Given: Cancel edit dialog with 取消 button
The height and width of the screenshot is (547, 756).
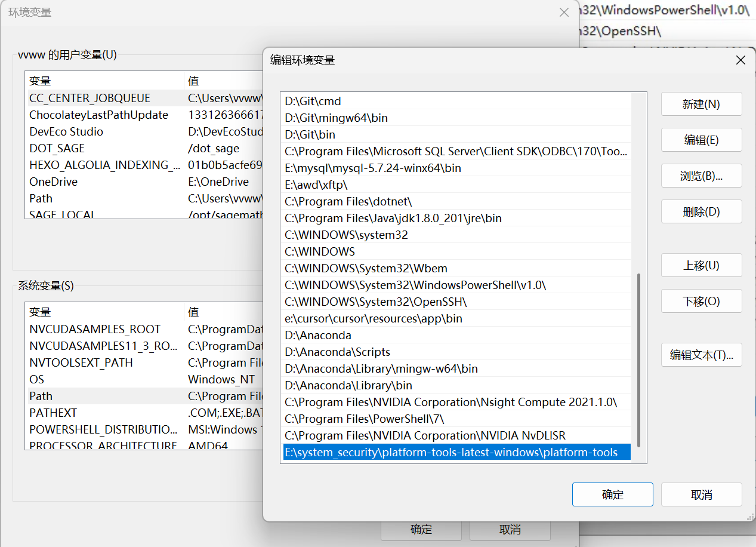Looking at the screenshot, I should (701, 495).
